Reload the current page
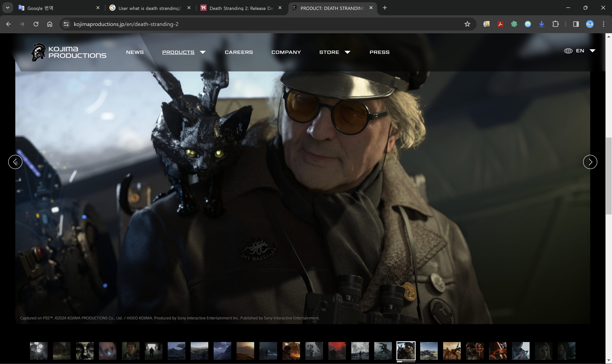The height and width of the screenshot is (364, 612). click(x=36, y=24)
